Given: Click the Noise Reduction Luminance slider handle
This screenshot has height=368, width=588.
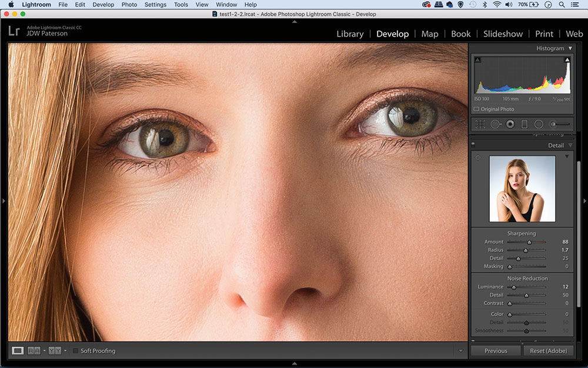Looking at the screenshot, I should (x=514, y=287).
